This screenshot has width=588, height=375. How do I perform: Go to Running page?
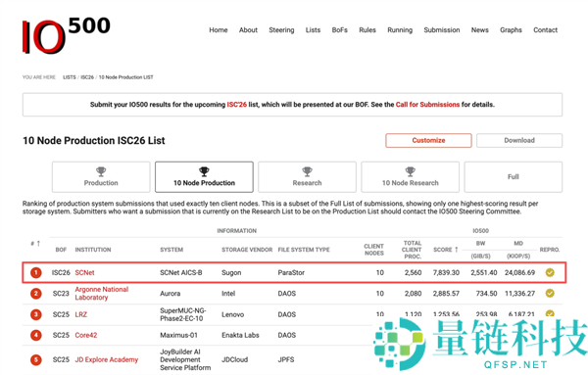400,30
